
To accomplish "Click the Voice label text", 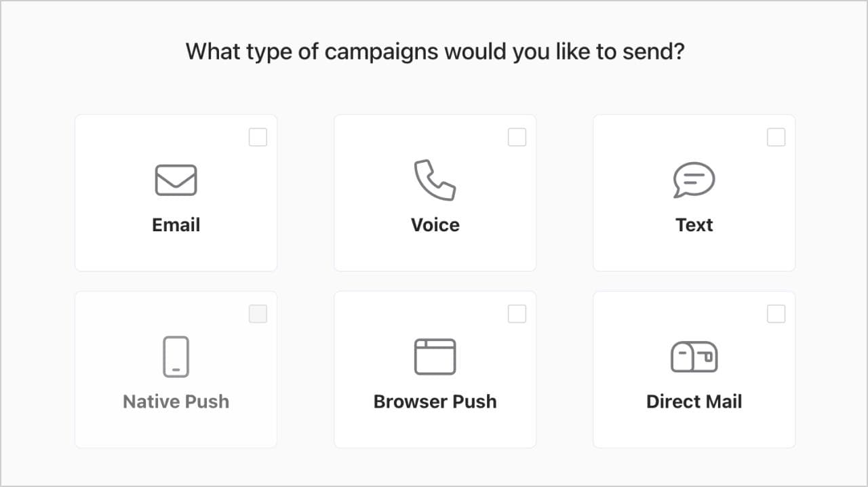I will pos(435,225).
